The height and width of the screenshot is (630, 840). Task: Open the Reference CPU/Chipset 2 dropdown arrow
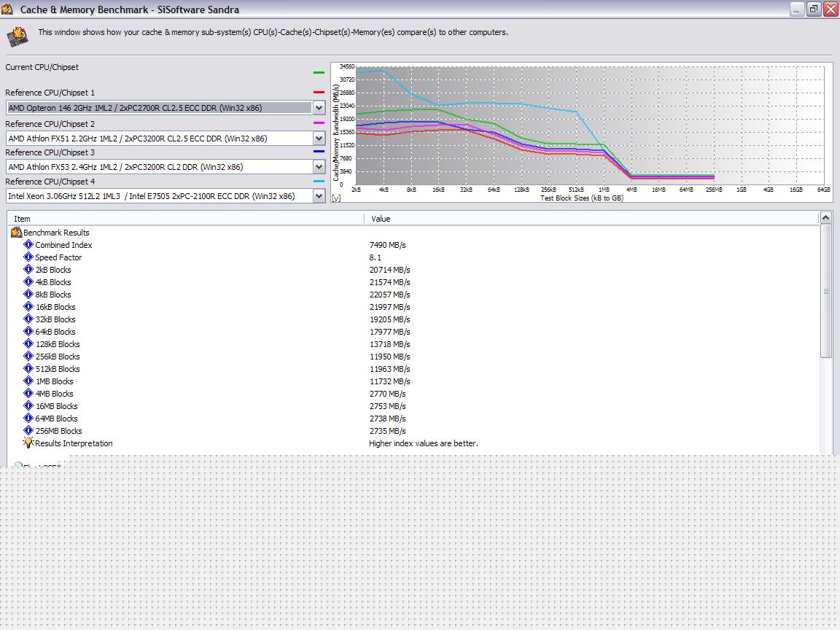(319, 139)
